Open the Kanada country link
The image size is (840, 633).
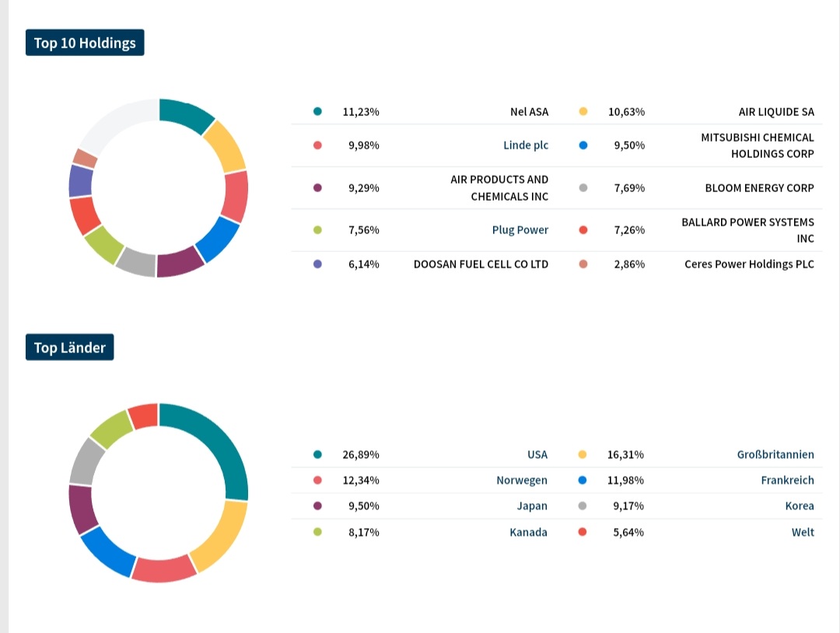pyautogui.click(x=528, y=533)
